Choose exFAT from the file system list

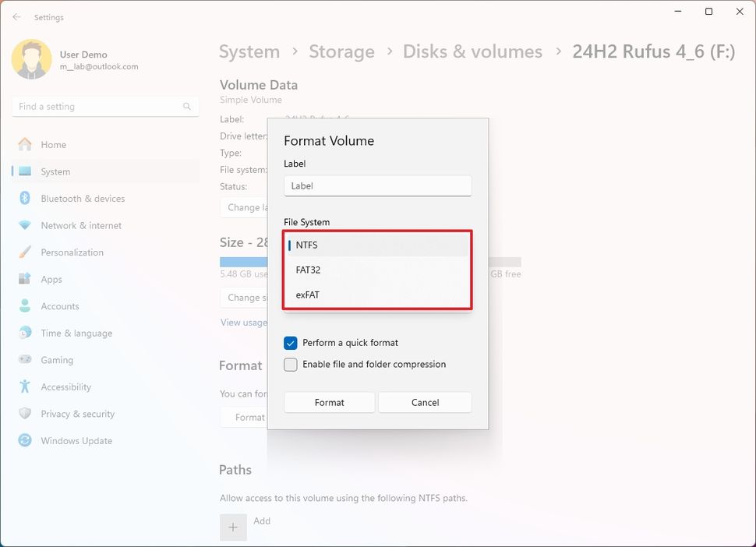coord(306,295)
